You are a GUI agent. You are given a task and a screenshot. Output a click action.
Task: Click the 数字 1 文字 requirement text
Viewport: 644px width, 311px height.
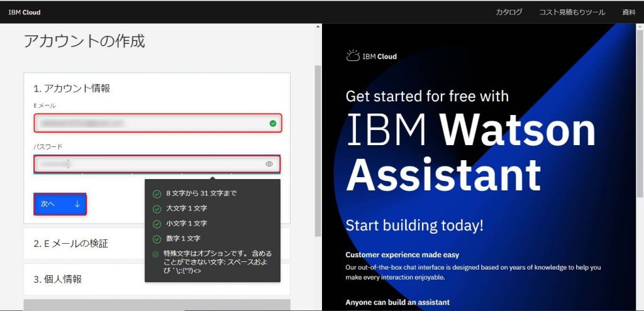tap(183, 238)
